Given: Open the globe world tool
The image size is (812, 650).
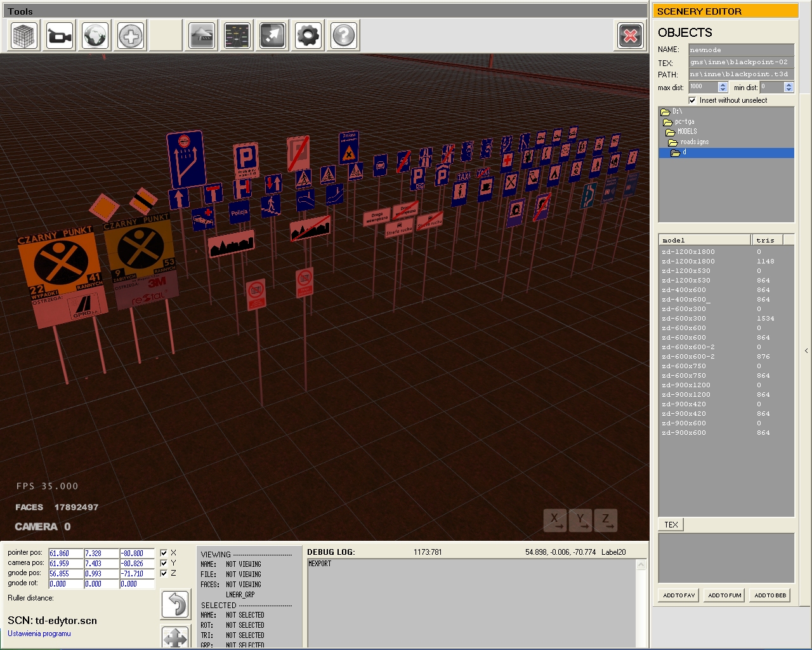Looking at the screenshot, I should pyautogui.click(x=96, y=36).
